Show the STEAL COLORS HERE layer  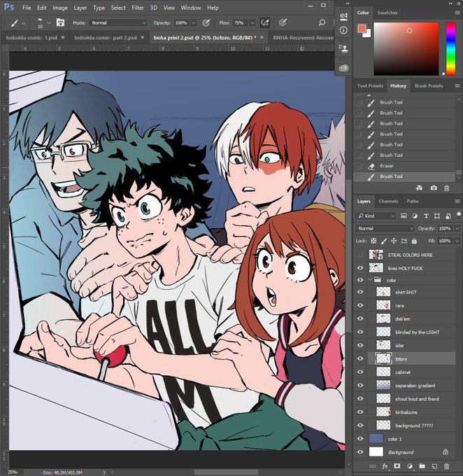(360, 255)
